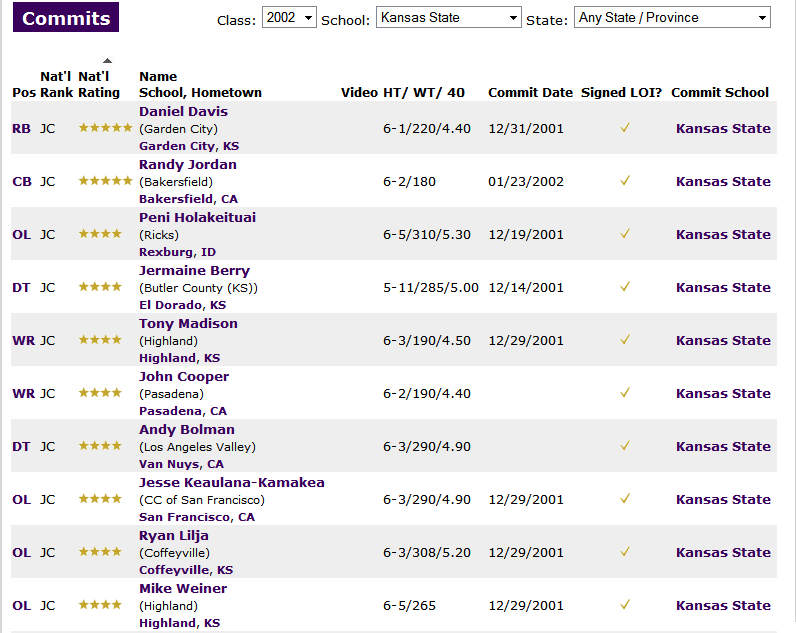The width and height of the screenshot is (796, 633).
Task: Click Kansas State in Randy Jordan row
Action: (x=723, y=182)
